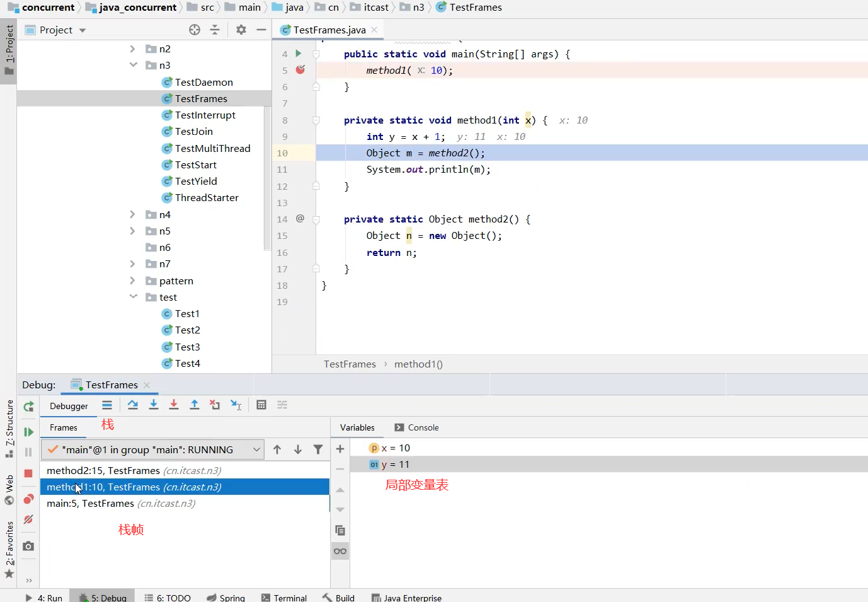
Task: Click Step Over icon
Action: pos(133,405)
